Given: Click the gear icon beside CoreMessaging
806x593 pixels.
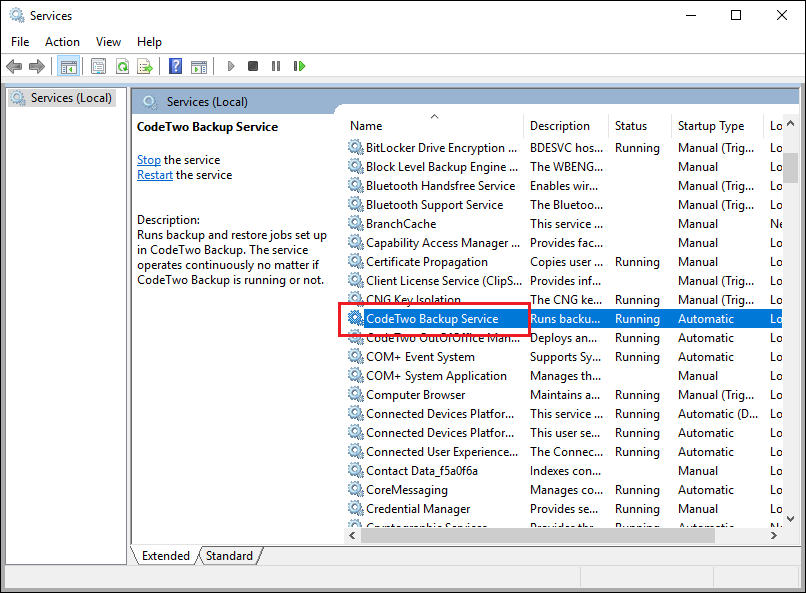Looking at the screenshot, I should pyautogui.click(x=356, y=490).
